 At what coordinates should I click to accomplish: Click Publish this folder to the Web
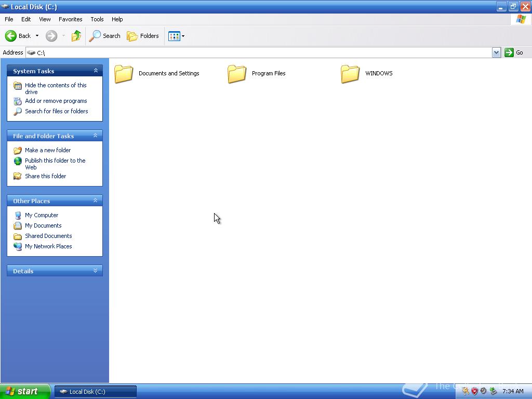coord(55,164)
